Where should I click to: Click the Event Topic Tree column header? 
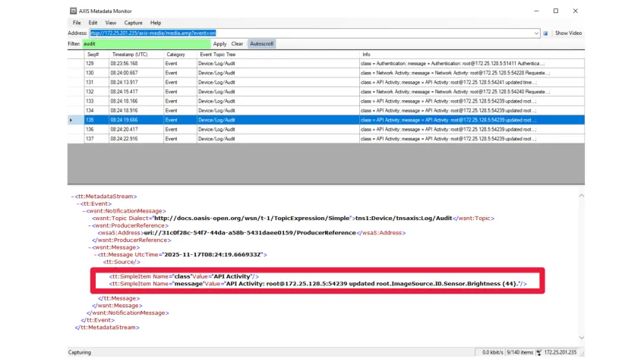[x=278, y=55]
